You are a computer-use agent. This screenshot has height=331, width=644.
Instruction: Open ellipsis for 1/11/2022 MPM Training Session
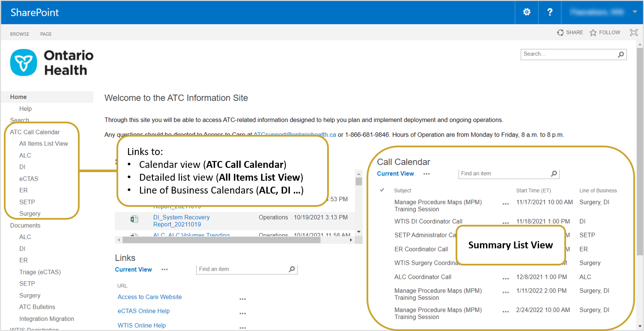pos(506,293)
